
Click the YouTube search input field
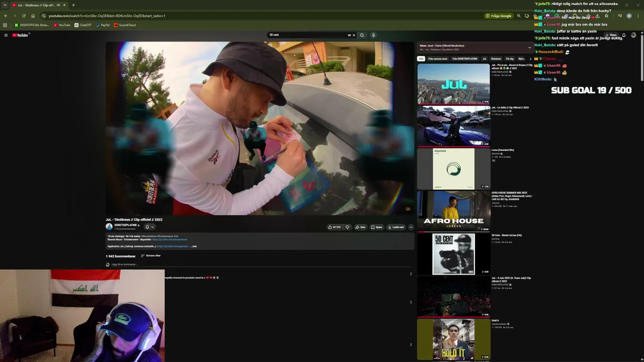point(308,35)
